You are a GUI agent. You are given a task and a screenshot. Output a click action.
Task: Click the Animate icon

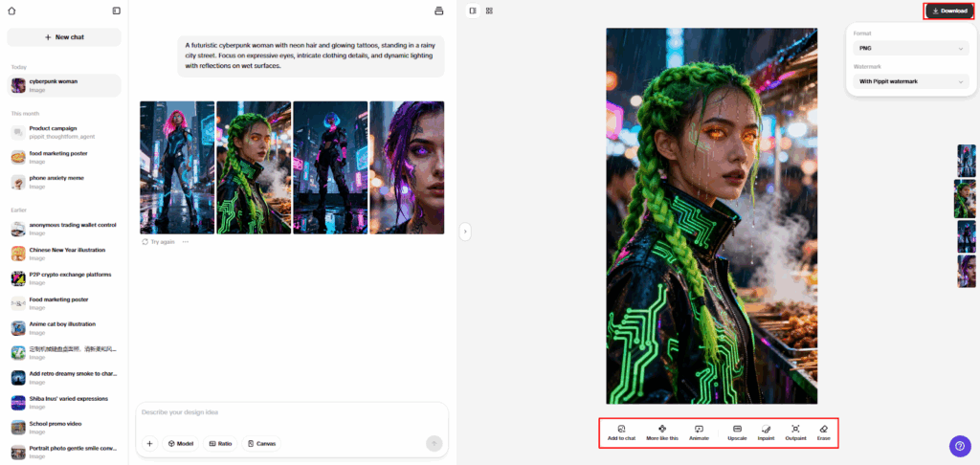(699, 432)
